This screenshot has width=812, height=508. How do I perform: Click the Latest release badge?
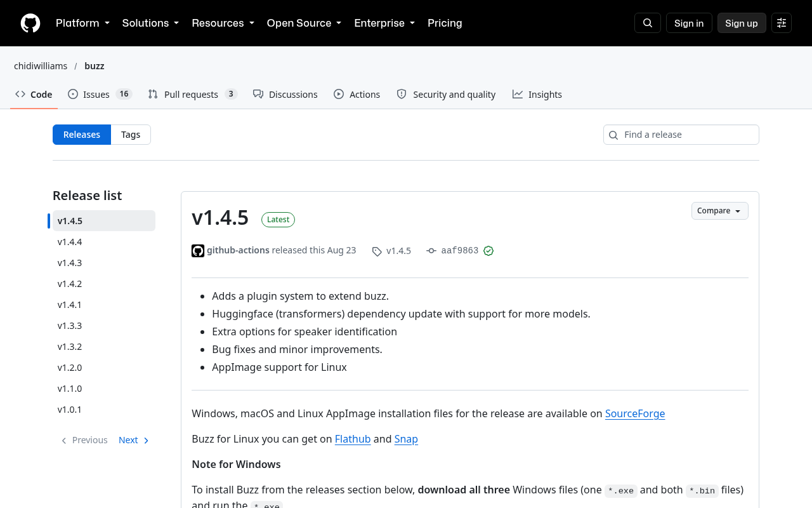click(278, 220)
